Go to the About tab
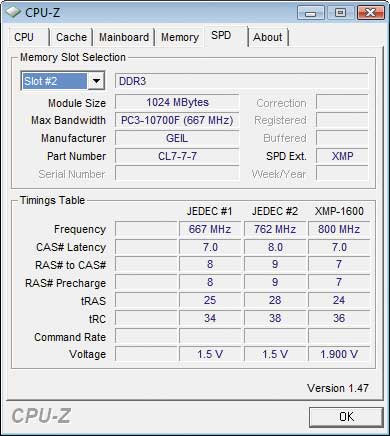 pos(268,37)
